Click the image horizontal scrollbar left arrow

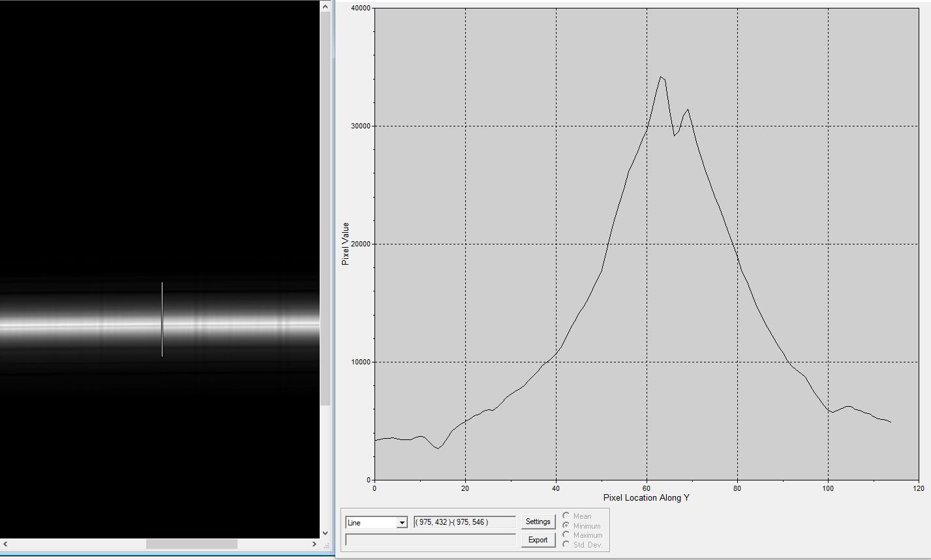tap(5, 544)
